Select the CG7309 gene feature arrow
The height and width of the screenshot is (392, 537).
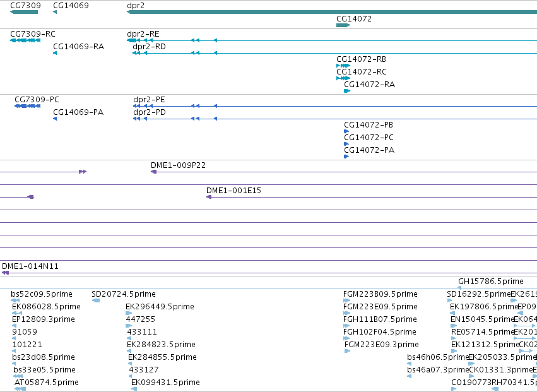click(x=24, y=13)
